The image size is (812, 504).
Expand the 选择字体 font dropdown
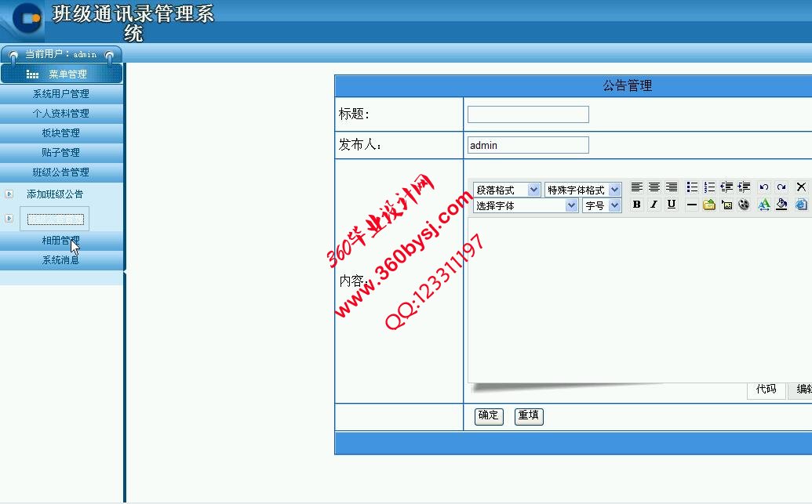coord(526,205)
